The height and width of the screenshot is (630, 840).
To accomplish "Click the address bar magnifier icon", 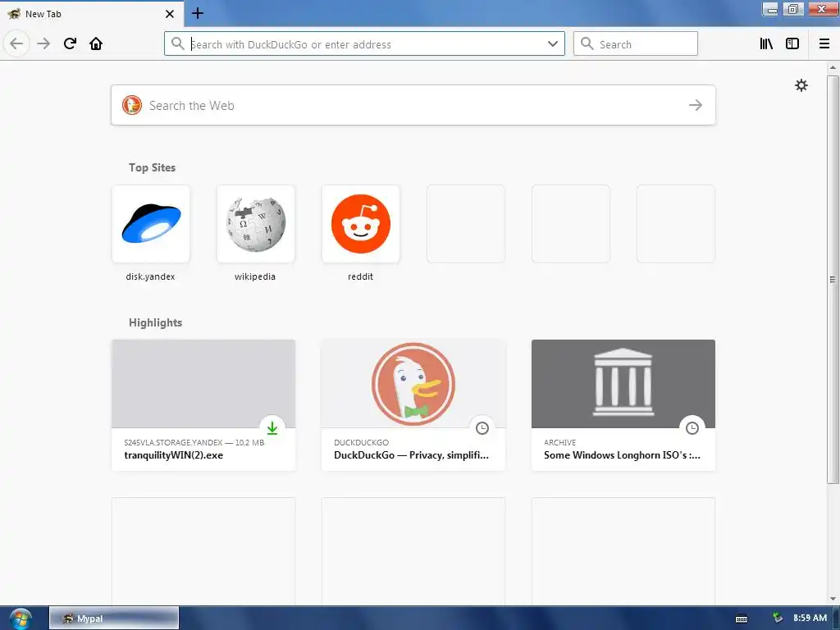I will point(178,44).
